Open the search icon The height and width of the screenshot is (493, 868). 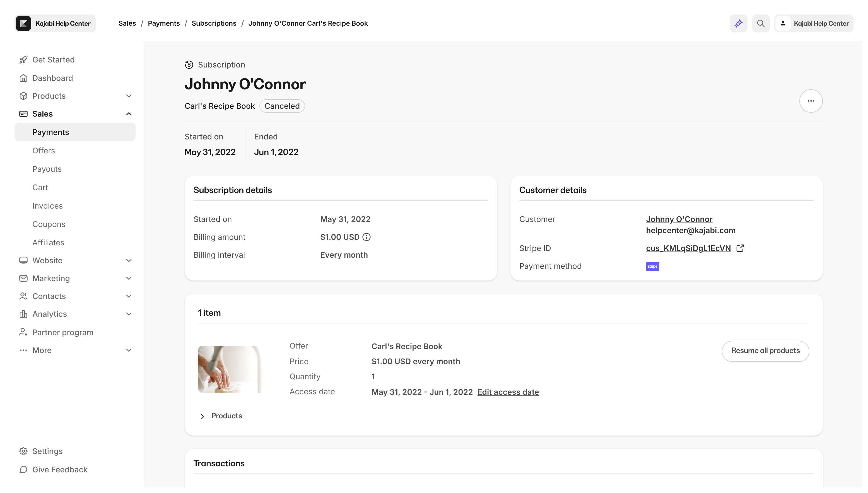coord(761,23)
